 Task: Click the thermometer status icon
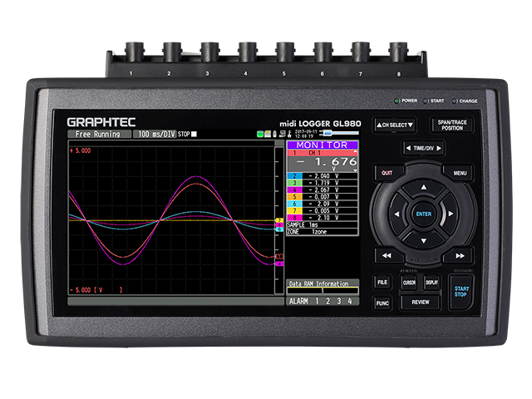[x=289, y=134]
